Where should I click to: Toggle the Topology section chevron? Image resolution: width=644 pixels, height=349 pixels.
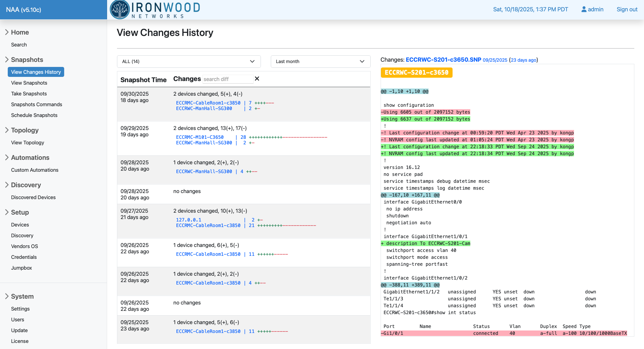pyautogui.click(x=7, y=130)
